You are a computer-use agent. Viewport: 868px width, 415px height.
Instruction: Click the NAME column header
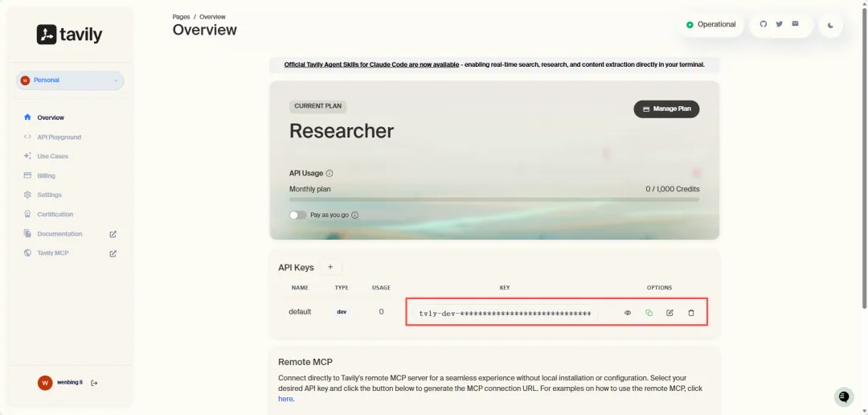pyautogui.click(x=300, y=288)
